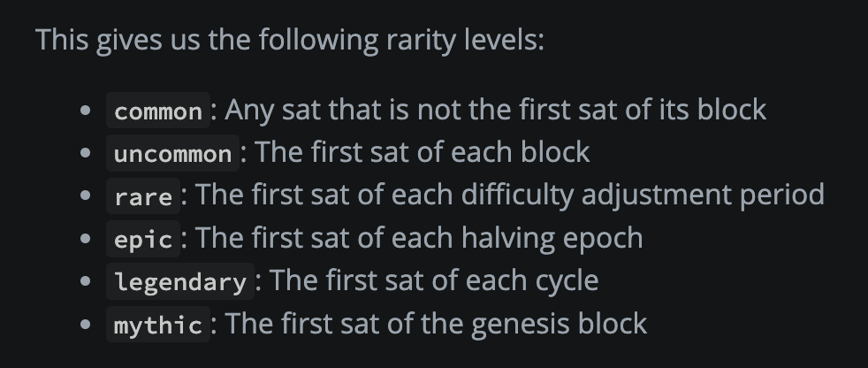Click the phrase 'genesis block'
Viewport: 868px width, 368px height.
(560, 324)
